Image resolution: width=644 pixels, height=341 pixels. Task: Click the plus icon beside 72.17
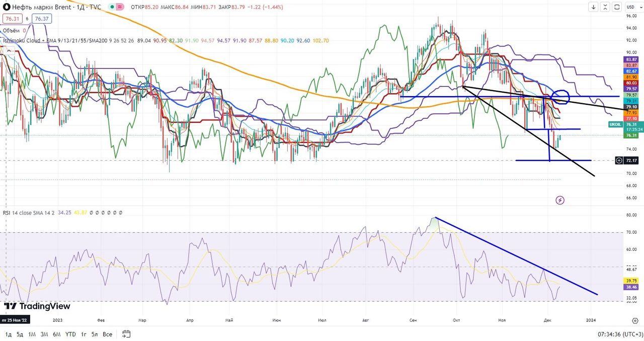tap(619, 160)
